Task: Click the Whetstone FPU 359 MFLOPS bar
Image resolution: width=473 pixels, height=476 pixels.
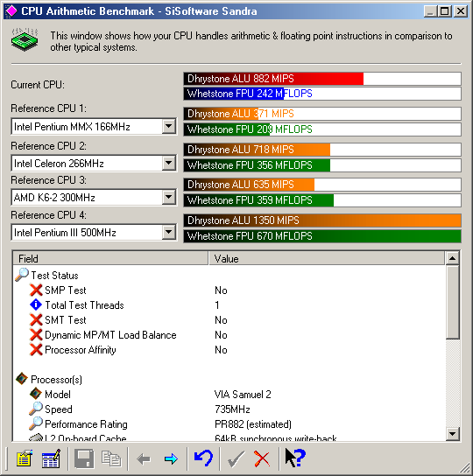Action: [322, 200]
